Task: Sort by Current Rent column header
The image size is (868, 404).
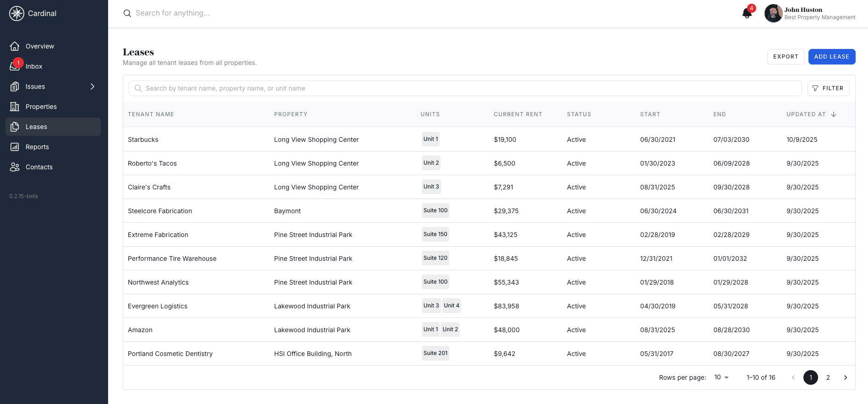Action: coord(518,114)
